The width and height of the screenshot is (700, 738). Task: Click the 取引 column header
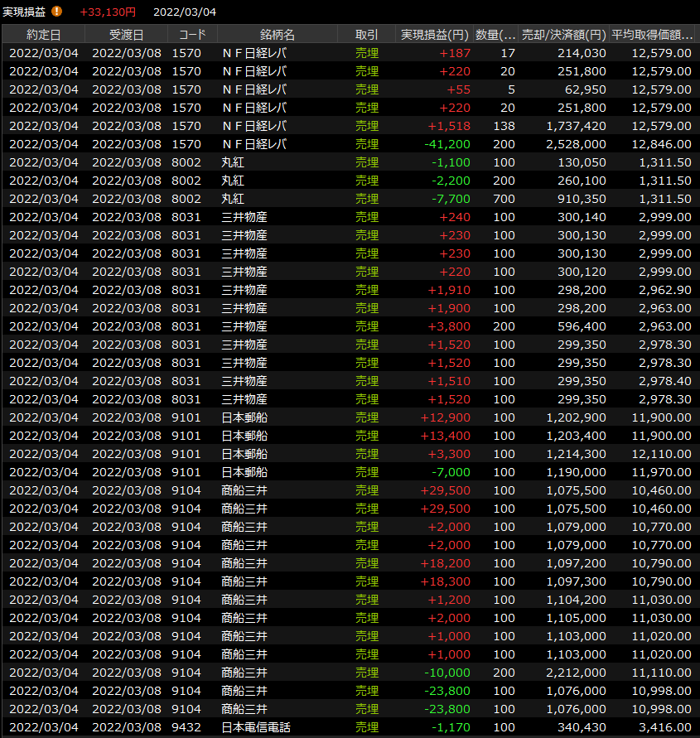[366, 35]
